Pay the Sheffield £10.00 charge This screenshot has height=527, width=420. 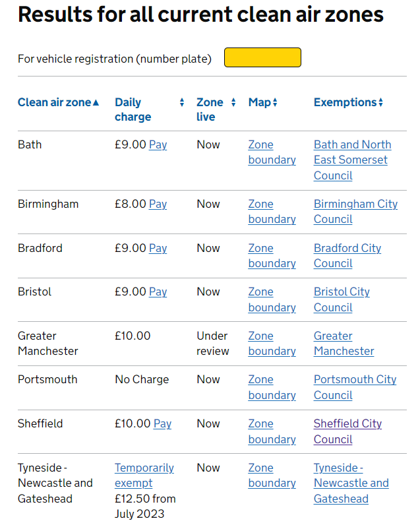coord(162,423)
